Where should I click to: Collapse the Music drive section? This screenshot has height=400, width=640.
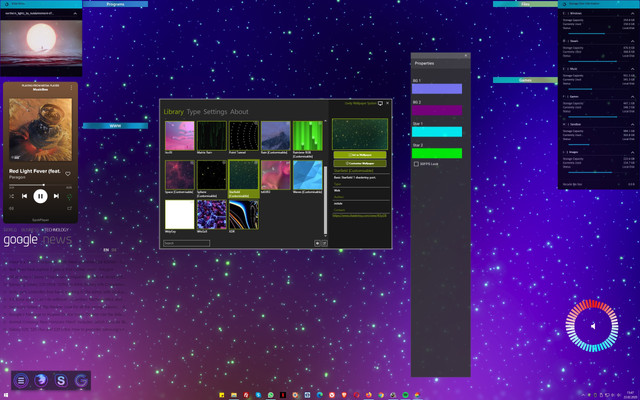633,69
